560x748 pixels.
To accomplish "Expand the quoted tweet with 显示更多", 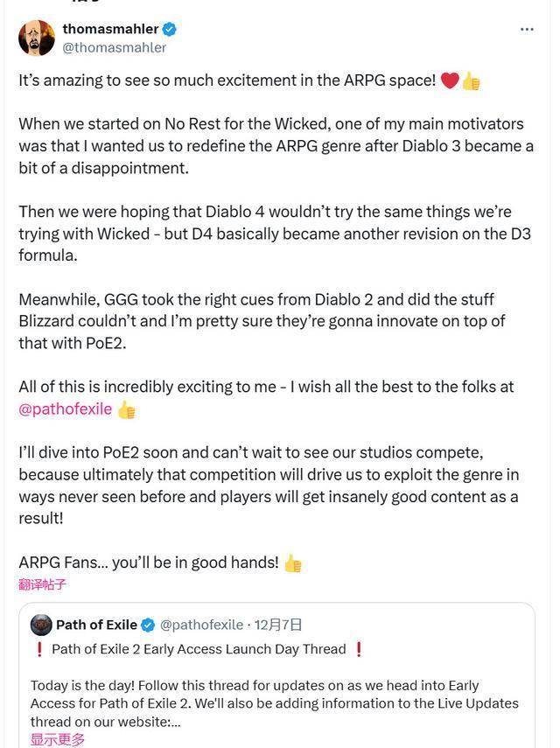I will point(58,739).
